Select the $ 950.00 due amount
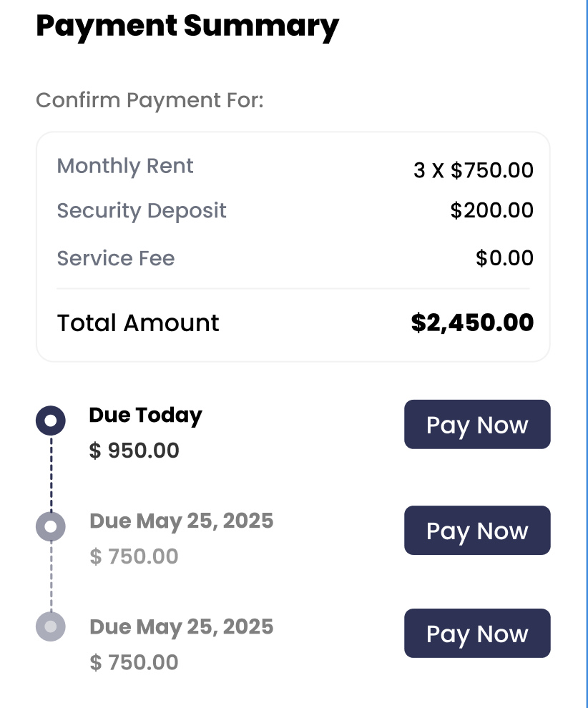This screenshot has width=588, height=708. [x=134, y=451]
